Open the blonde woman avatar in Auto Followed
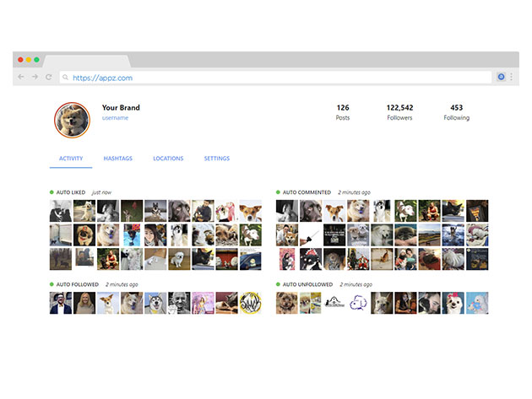 (84, 303)
